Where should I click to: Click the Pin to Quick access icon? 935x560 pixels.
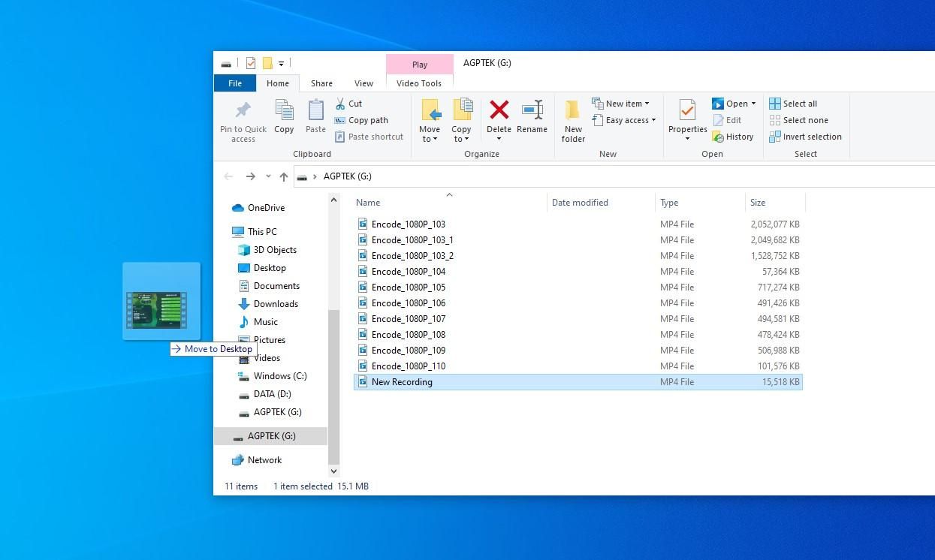pyautogui.click(x=243, y=116)
